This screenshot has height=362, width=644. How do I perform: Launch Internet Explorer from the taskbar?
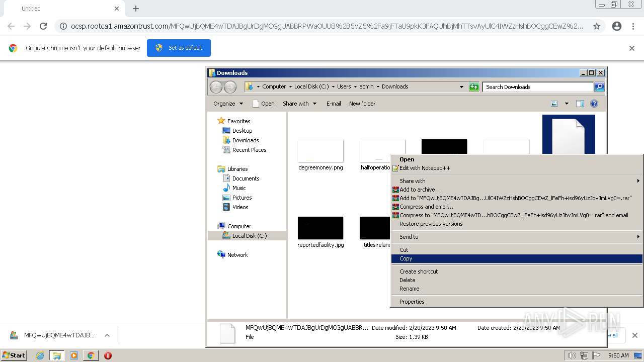(40, 355)
